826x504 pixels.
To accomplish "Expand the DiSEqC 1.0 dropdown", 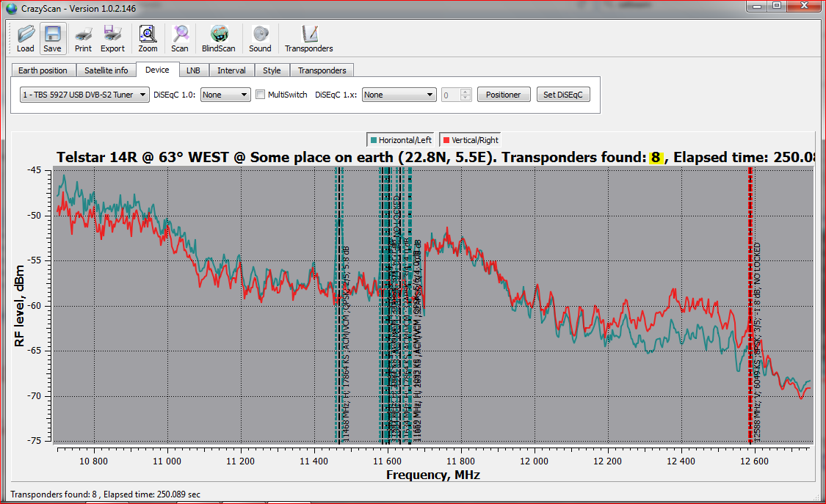I will (225, 95).
